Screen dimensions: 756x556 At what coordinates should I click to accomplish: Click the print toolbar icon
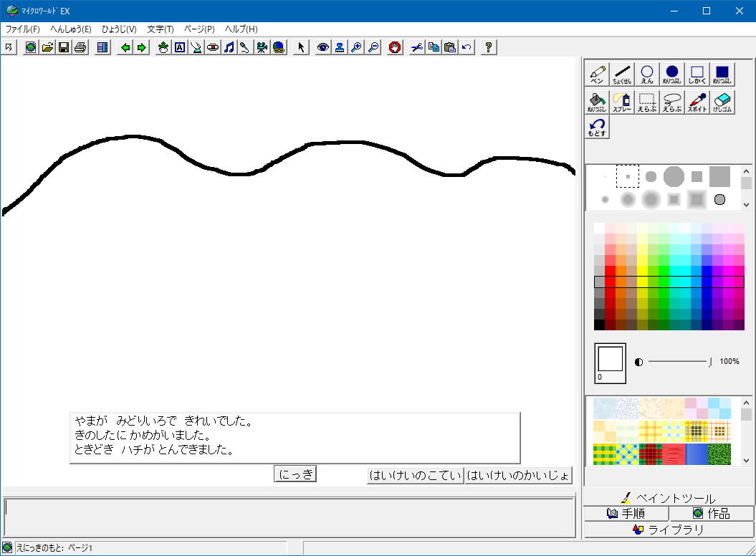pyautogui.click(x=80, y=47)
